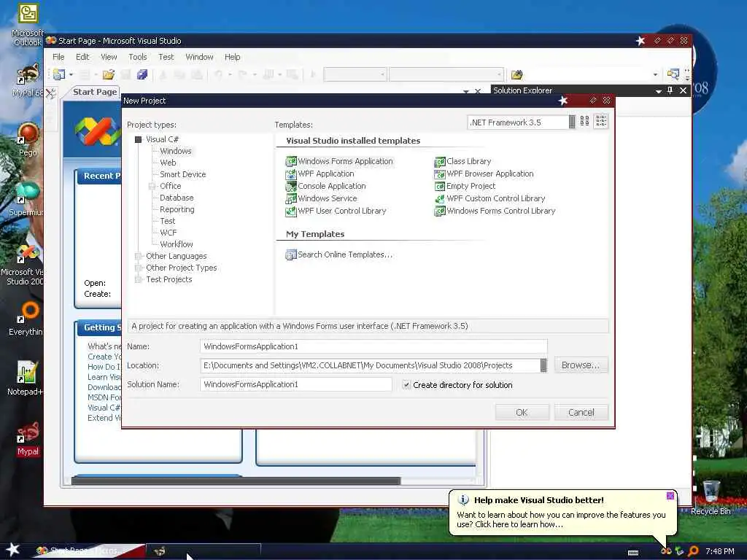Click the taskbar clock showing 7:48 PM
Screen dimensions: 747x560
[x=720, y=551]
